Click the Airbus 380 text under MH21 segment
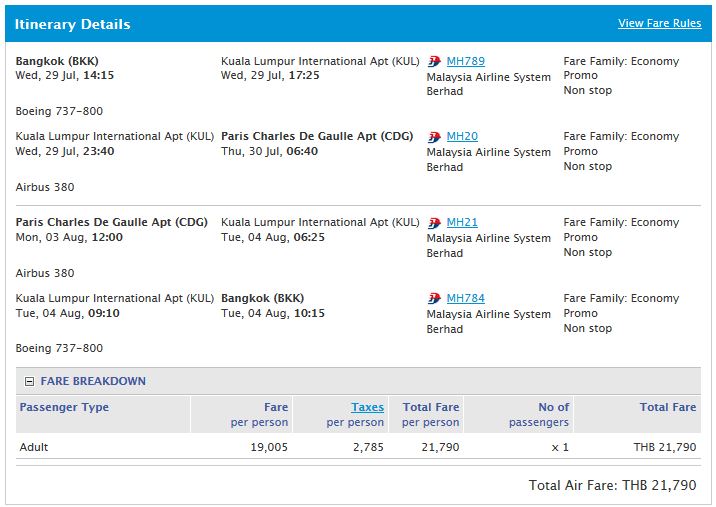 pyautogui.click(x=45, y=273)
